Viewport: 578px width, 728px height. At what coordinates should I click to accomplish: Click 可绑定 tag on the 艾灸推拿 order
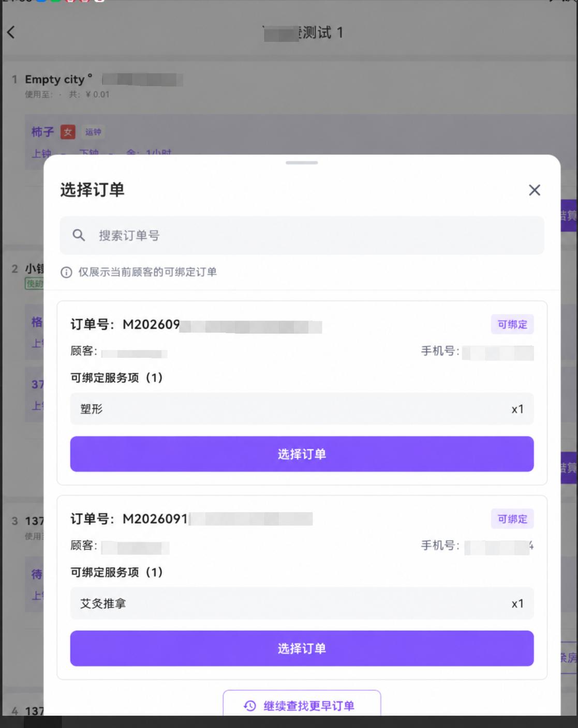[512, 519]
